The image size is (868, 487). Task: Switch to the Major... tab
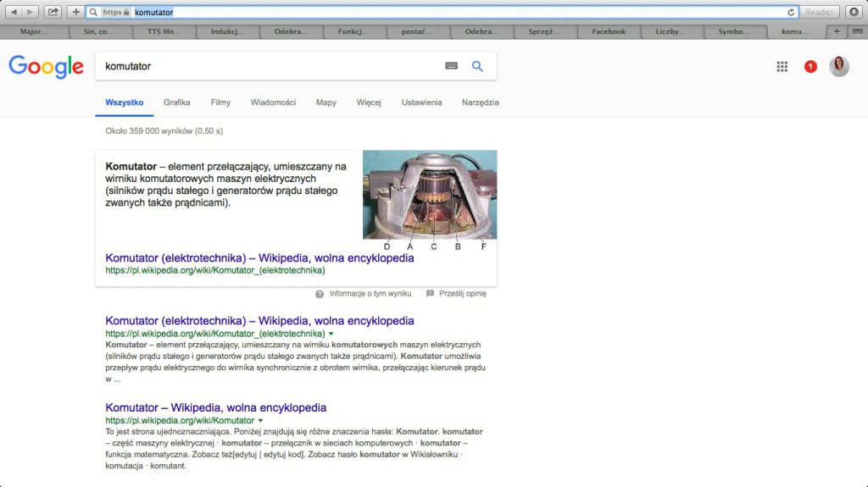[x=34, y=31]
